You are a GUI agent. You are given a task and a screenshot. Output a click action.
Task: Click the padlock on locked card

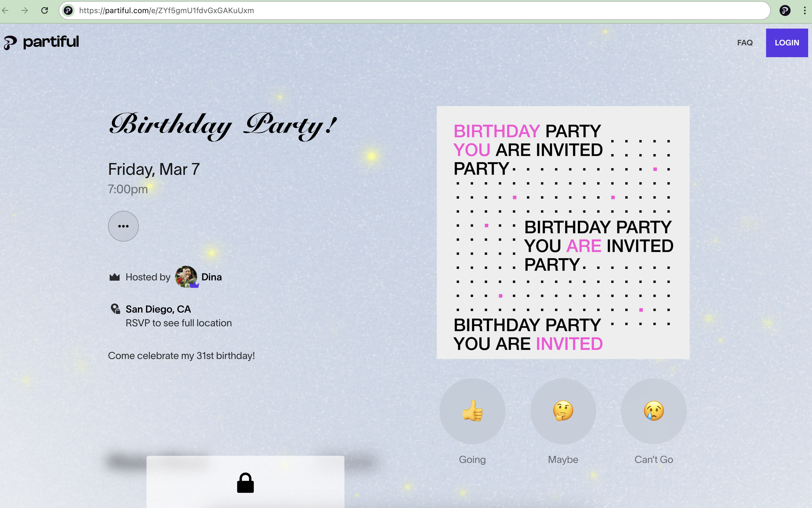[245, 483]
